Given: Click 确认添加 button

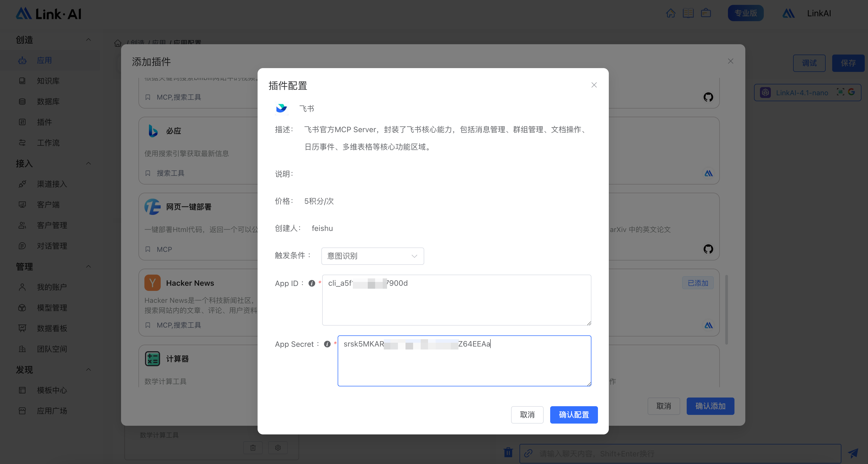Looking at the screenshot, I should 710,406.
